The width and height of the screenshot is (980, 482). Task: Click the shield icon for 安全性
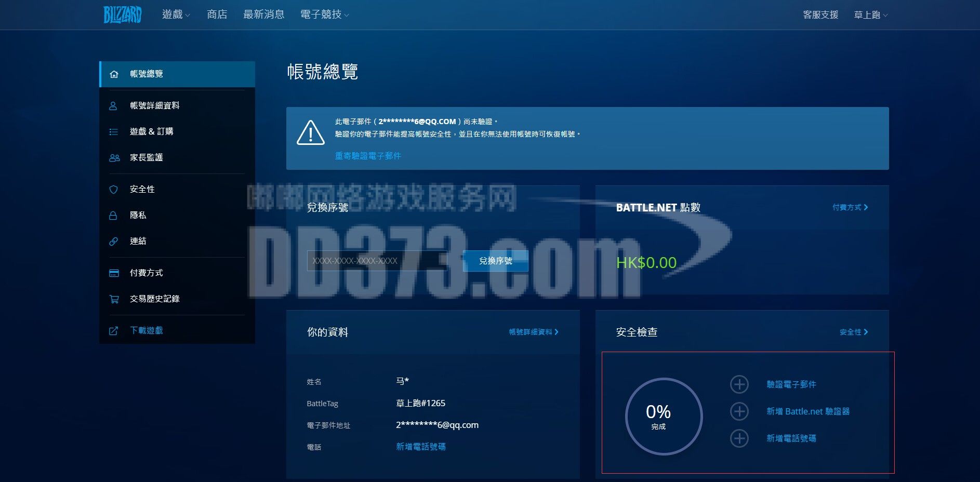pyautogui.click(x=113, y=190)
